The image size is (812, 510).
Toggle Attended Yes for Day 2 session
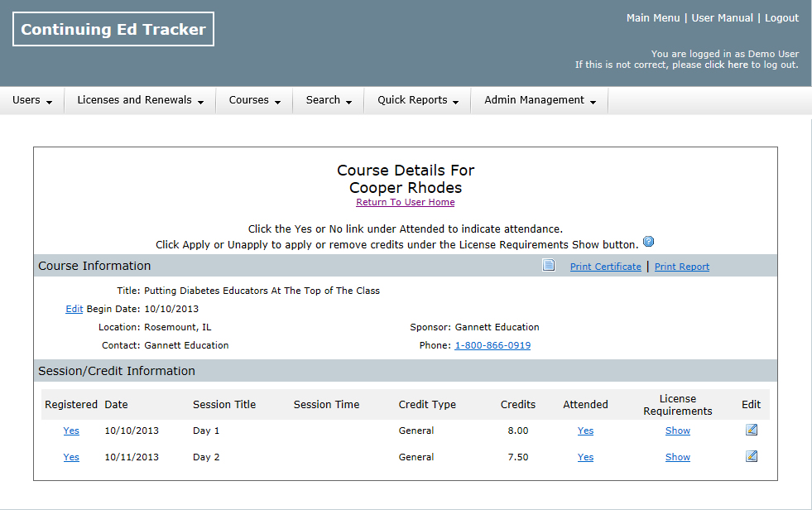click(585, 457)
